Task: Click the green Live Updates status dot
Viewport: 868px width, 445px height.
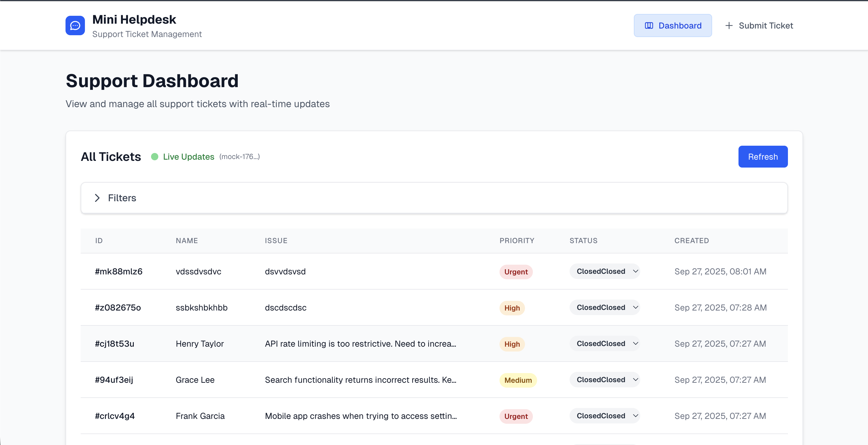Action: click(155, 157)
